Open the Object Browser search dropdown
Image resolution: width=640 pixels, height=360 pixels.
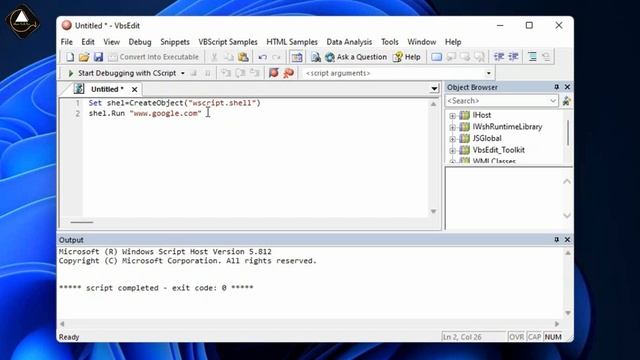point(553,101)
